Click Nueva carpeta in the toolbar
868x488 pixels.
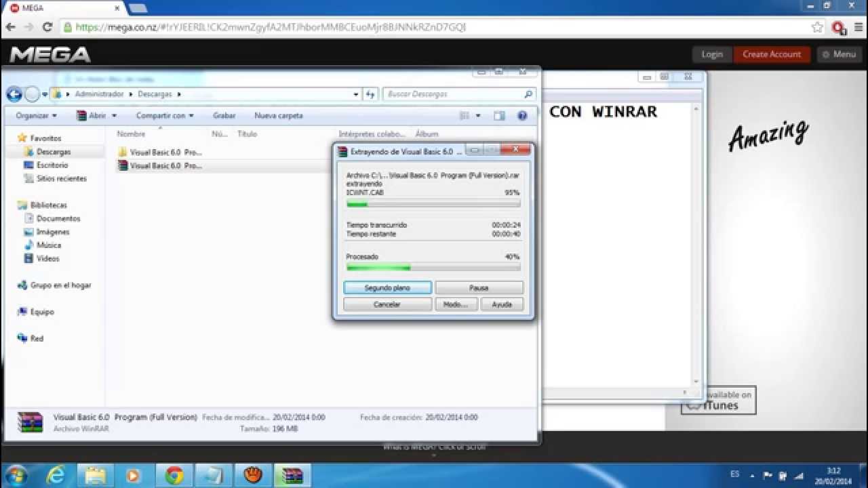[x=278, y=116]
